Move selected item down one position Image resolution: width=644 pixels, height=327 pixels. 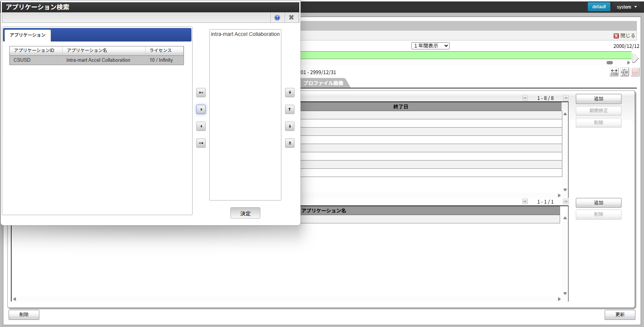pyautogui.click(x=290, y=126)
